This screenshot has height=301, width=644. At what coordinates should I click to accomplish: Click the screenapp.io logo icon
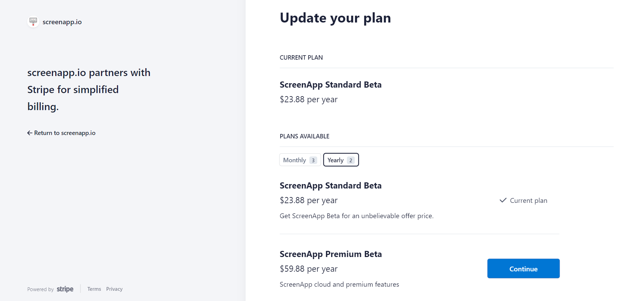click(33, 22)
